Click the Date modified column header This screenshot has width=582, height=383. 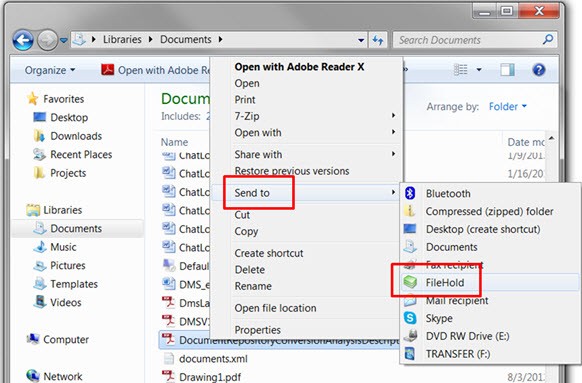click(526, 142)
